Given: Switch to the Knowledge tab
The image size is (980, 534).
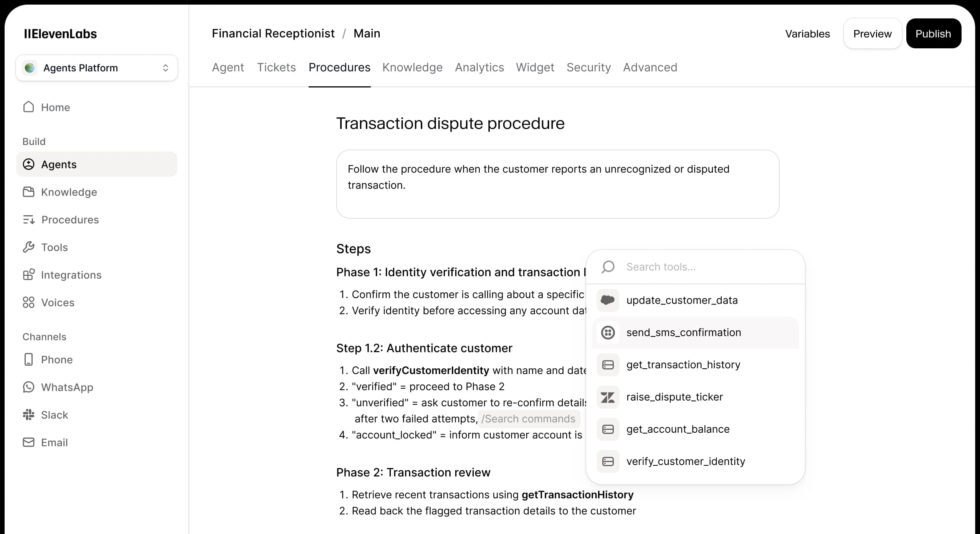Looking at the screenshot, I should [x=412, y=68].
